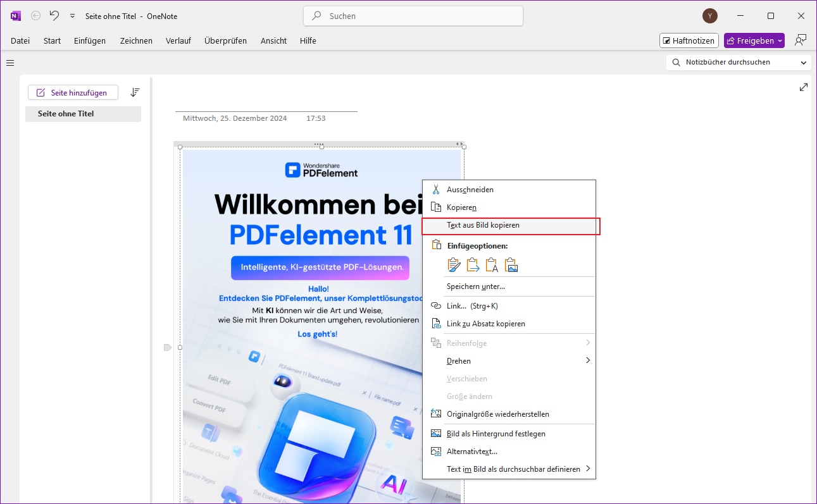Choose Kopieren from the context menu
This screenshot has width=817, height=504.
point(509,207)
